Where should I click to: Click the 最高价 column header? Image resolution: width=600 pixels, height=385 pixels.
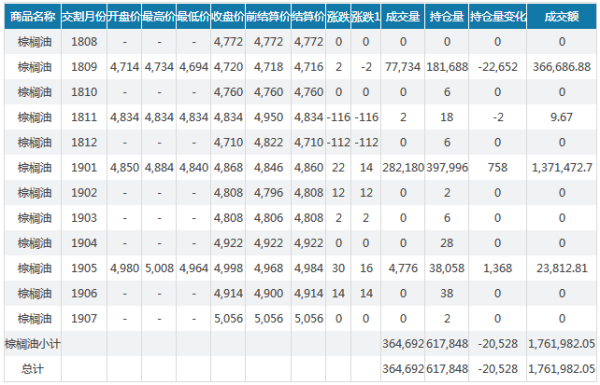(x=159, y=16)
